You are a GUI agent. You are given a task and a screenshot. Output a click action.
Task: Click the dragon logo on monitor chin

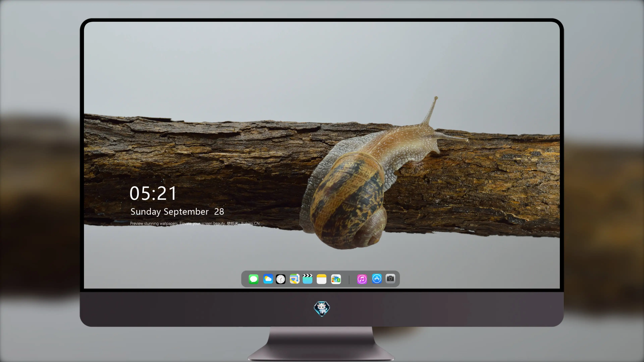[x=322, y=309]
